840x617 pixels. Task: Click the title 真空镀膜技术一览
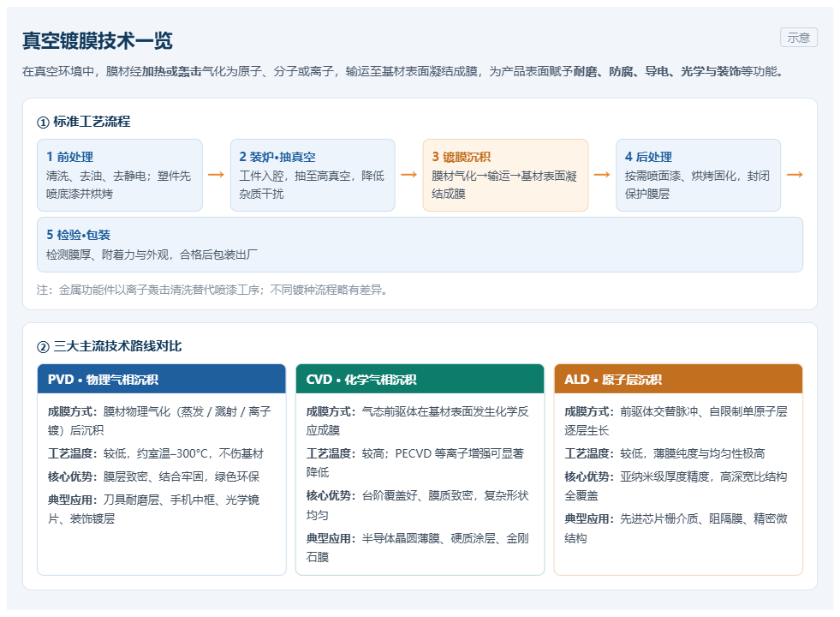click(98, 41)
